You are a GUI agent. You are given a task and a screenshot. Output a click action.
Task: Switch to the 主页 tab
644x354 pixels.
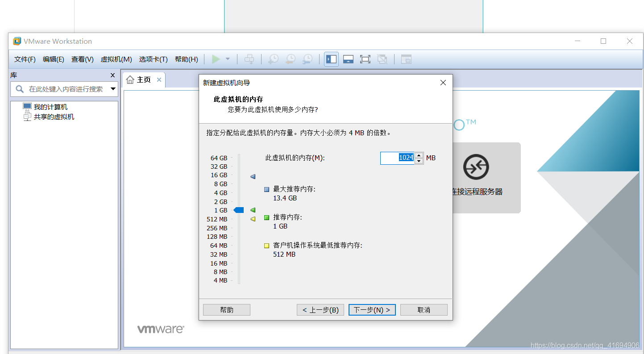tap(144, 80)
